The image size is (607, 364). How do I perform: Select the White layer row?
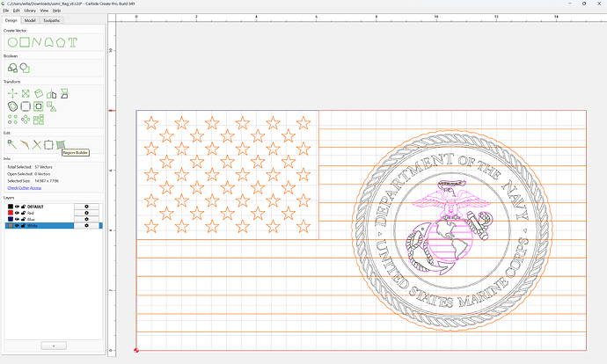54,225
